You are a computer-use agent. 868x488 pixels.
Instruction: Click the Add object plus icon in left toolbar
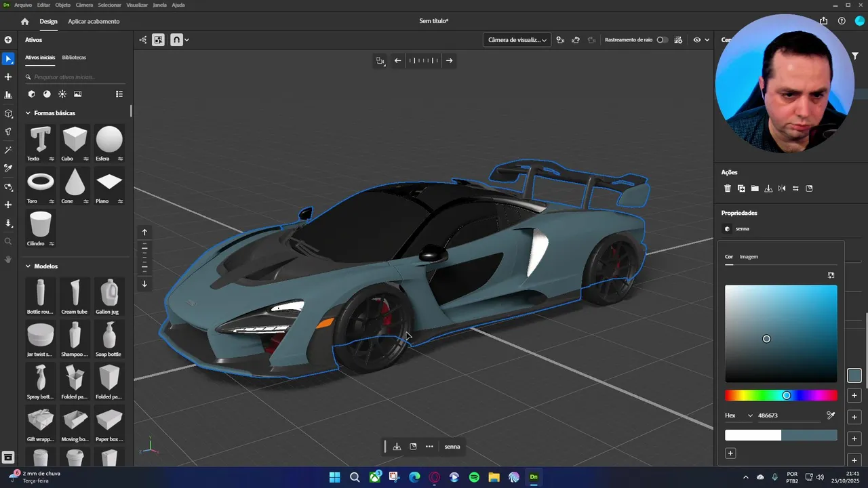(x=8, y=40)
